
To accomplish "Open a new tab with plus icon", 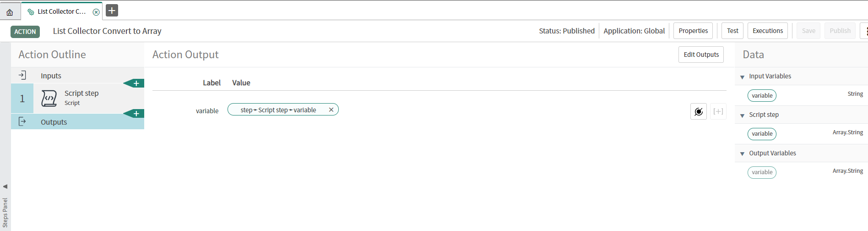I will coord(112,10).
